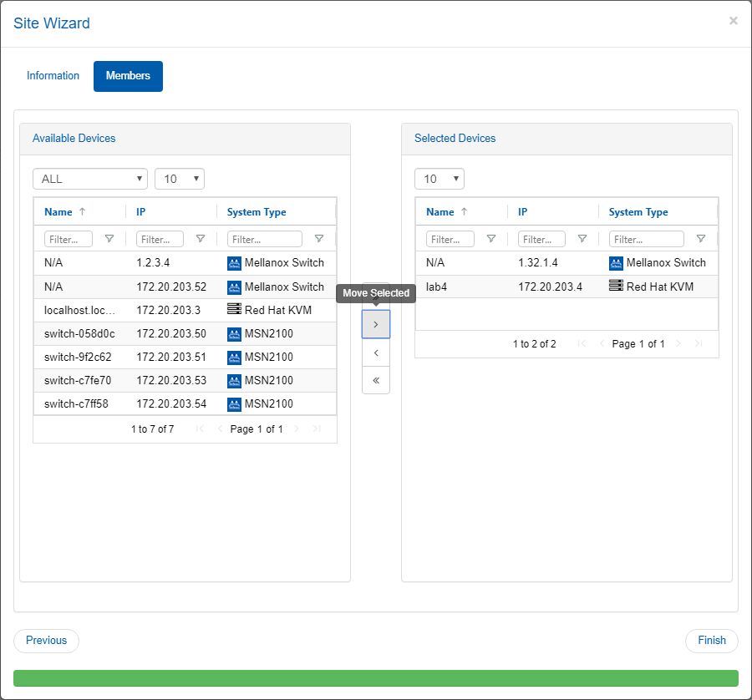Click Red Hat KVM icon in lab4 row
Screen dimensions: 752x700
[616, 287]
